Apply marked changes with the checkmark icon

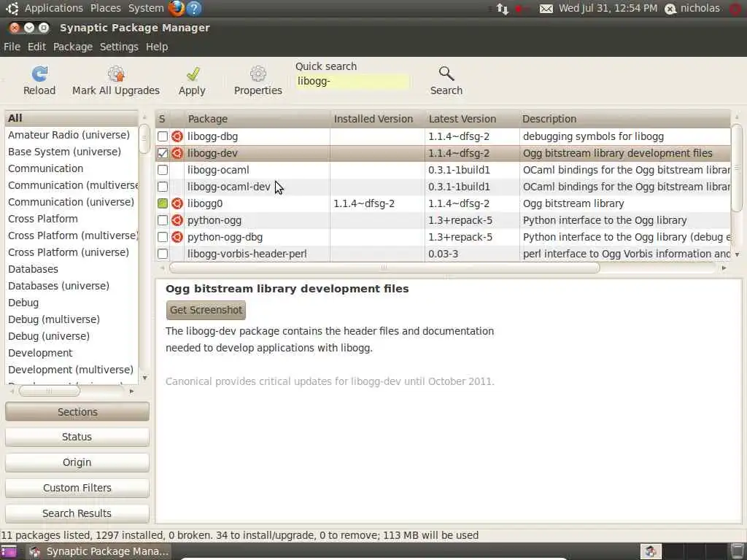coord(193,74)
